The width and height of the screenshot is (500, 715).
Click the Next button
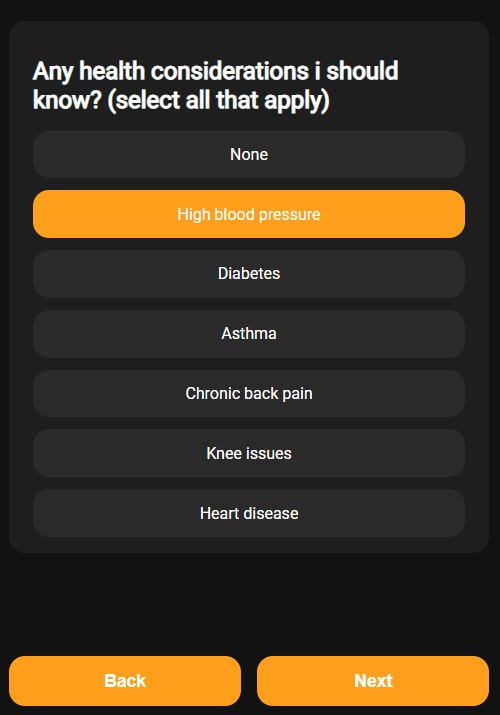[x=373, y=681]
